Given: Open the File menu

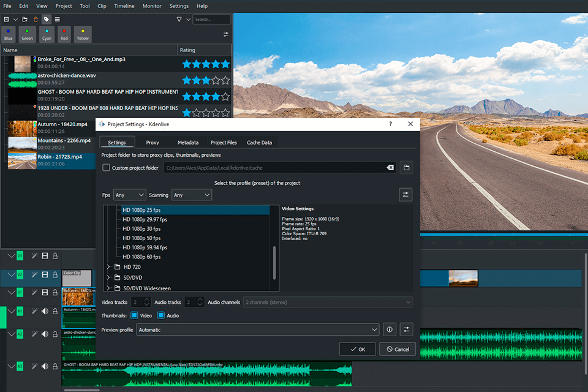Looking at the screenshot, I should [x=7, y=6].
